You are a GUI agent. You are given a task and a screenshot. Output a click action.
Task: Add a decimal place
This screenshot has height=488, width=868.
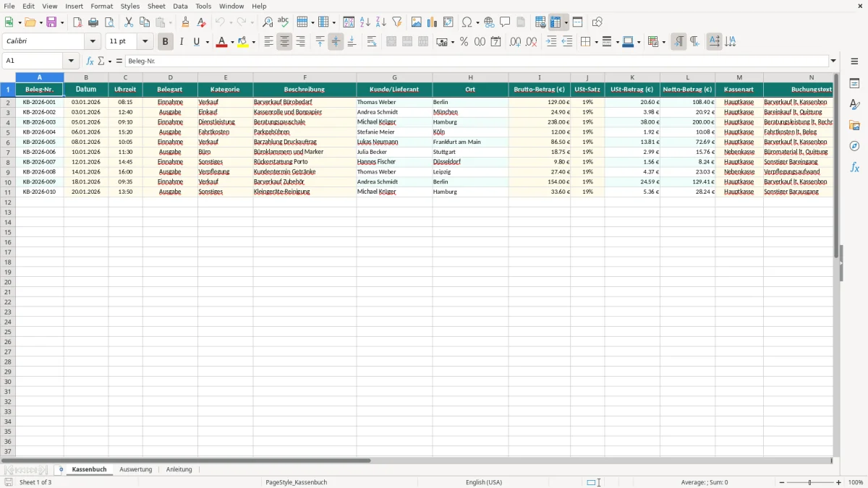[515, 42]
